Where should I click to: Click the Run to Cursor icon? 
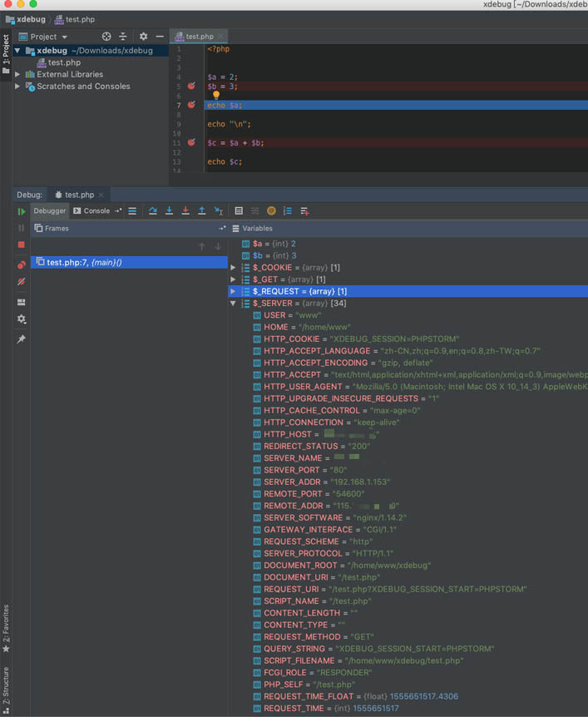219,210
